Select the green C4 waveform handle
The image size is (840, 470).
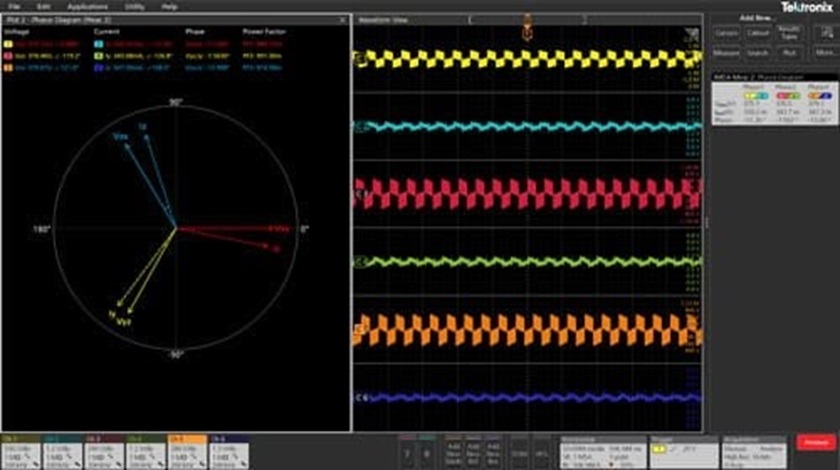tap(362, 262)
